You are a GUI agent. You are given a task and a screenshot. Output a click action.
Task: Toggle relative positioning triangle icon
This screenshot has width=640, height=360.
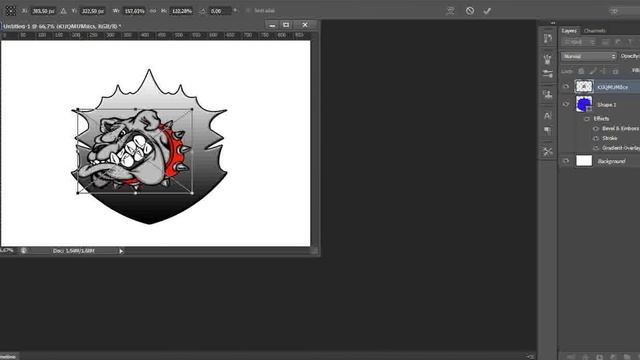pyautogui.click(x=63, y=11)
